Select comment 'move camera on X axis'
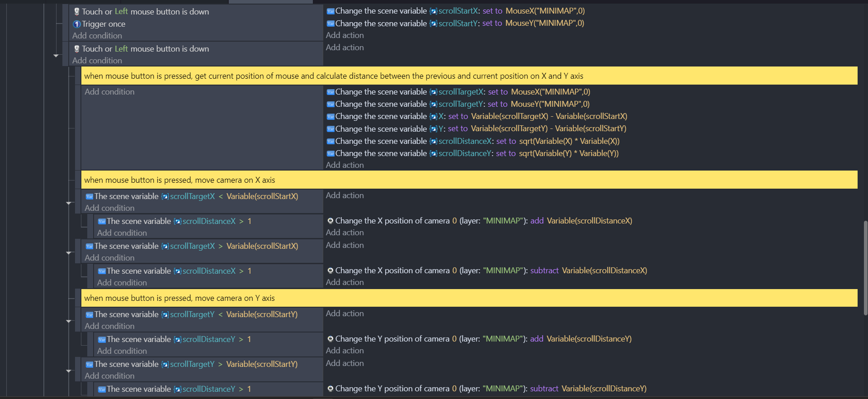 [469, 180]
